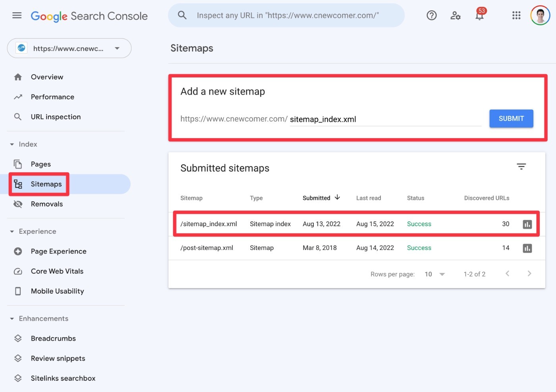Click the Type column header
This screenshot has width=556, height=392.
click(256, 198)
